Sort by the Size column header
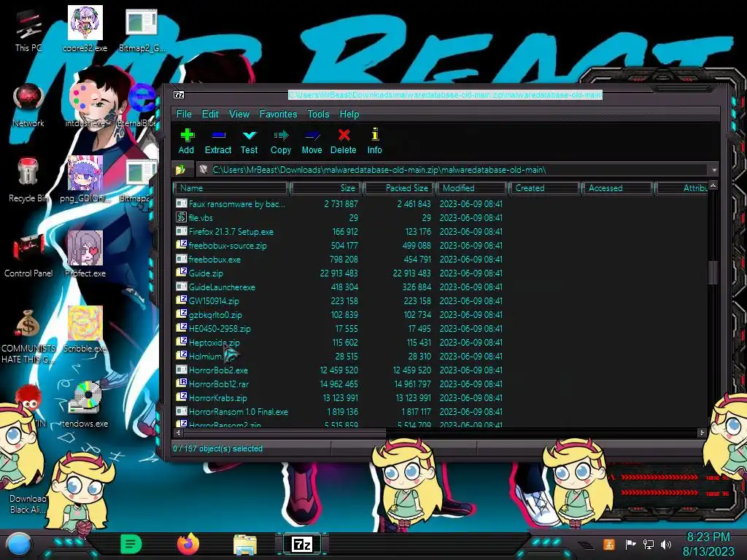This screenshot has height=560, width=747. click(x=326, y=188)
